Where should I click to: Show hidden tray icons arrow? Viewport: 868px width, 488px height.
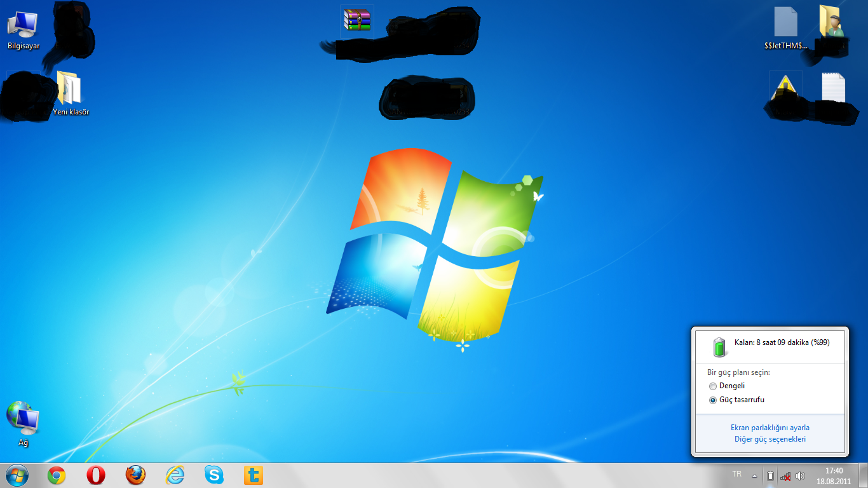click(754, 475)
